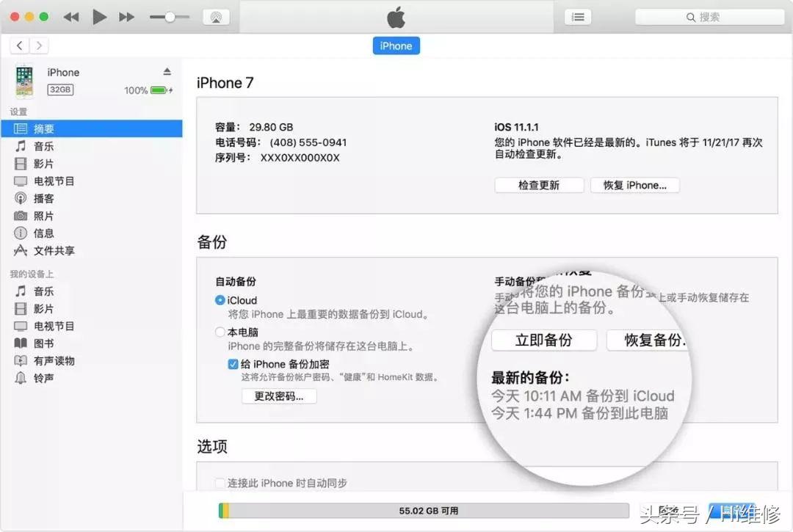
Task: Uncheck 给 iPhone 备份加密
Action: 233,365
